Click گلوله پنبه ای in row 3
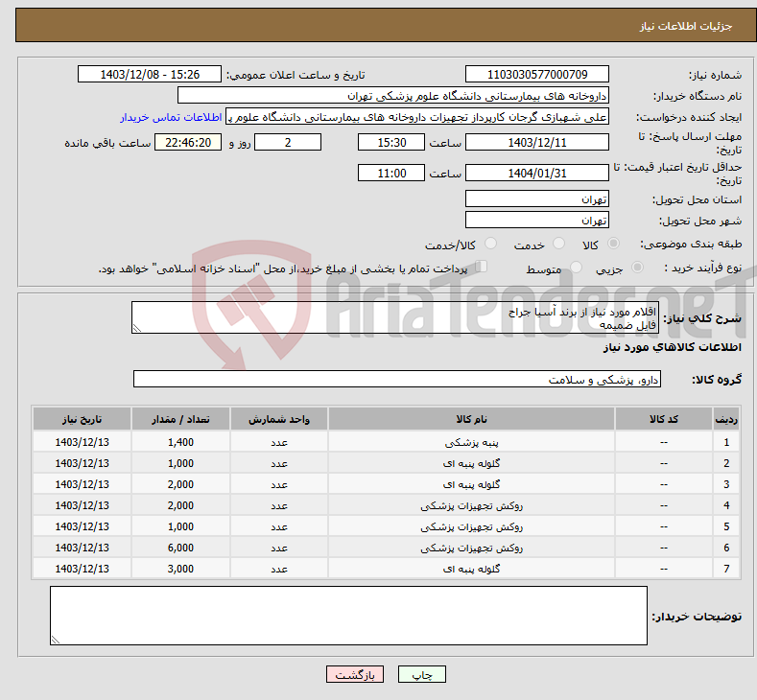 pos(471,485)
